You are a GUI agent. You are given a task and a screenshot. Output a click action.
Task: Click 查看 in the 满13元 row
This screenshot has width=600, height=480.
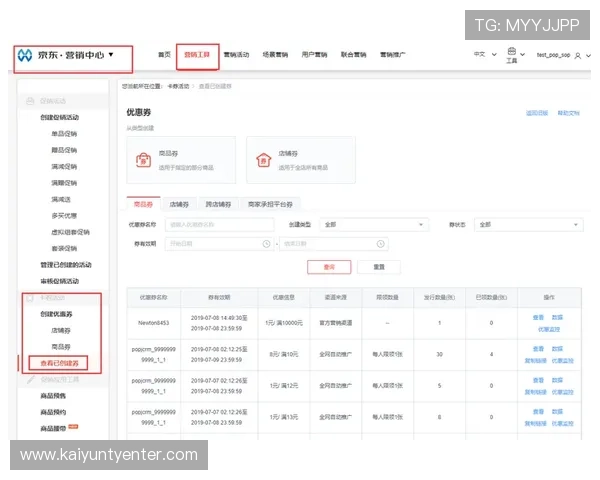538,412
